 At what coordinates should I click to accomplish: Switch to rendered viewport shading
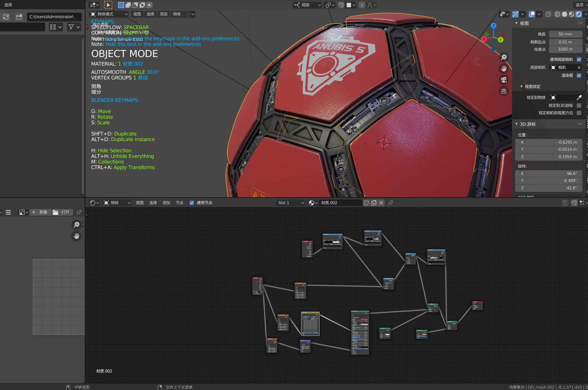point(579,14)
